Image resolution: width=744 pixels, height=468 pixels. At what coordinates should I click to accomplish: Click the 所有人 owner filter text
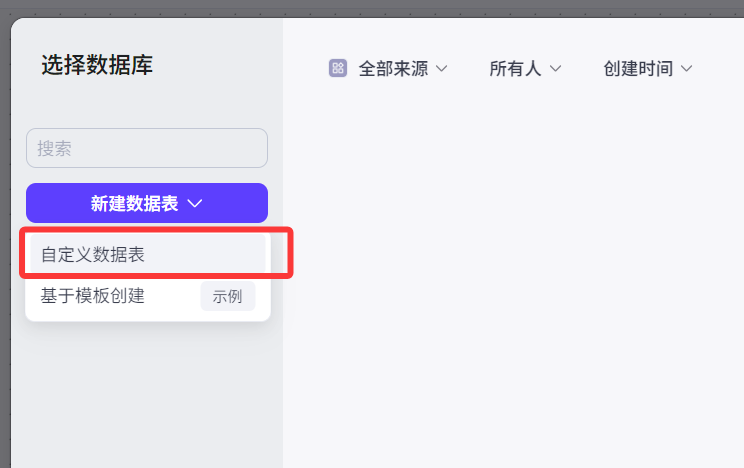pyautogui.click(x=515, y=68)
